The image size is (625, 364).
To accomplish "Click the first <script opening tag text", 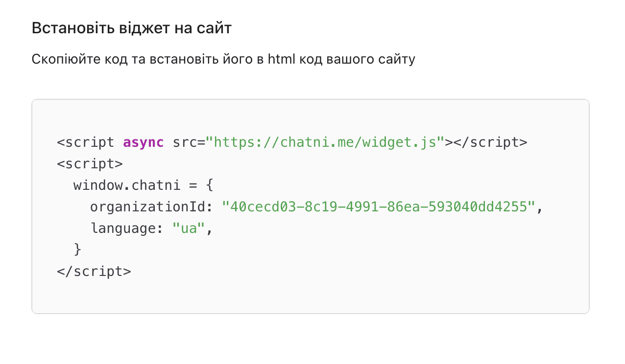I will coord(86,142).
